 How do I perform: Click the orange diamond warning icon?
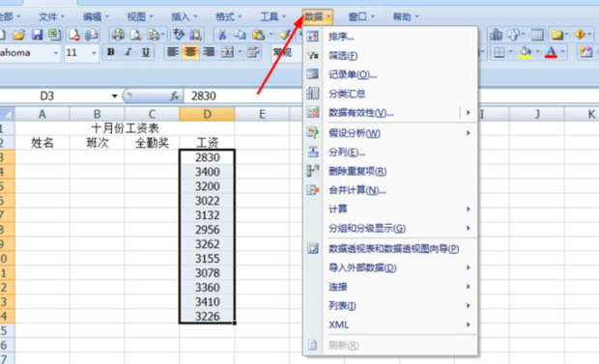coord(581,35)
